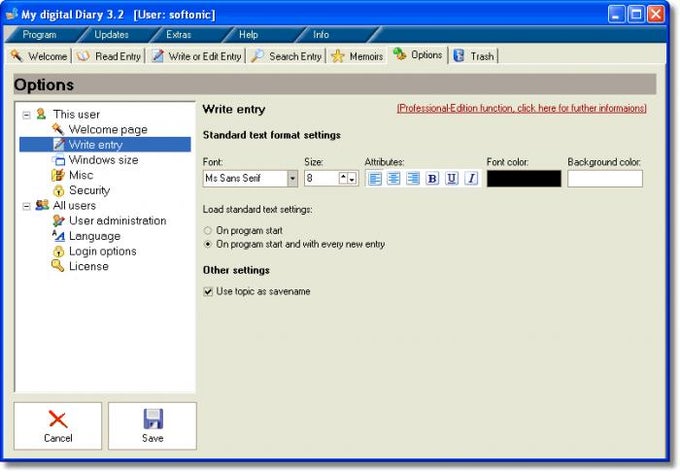The width and height of the screenshot is (680, 472).
Task: Select the Security label in the tree
Action: [89, 190]
